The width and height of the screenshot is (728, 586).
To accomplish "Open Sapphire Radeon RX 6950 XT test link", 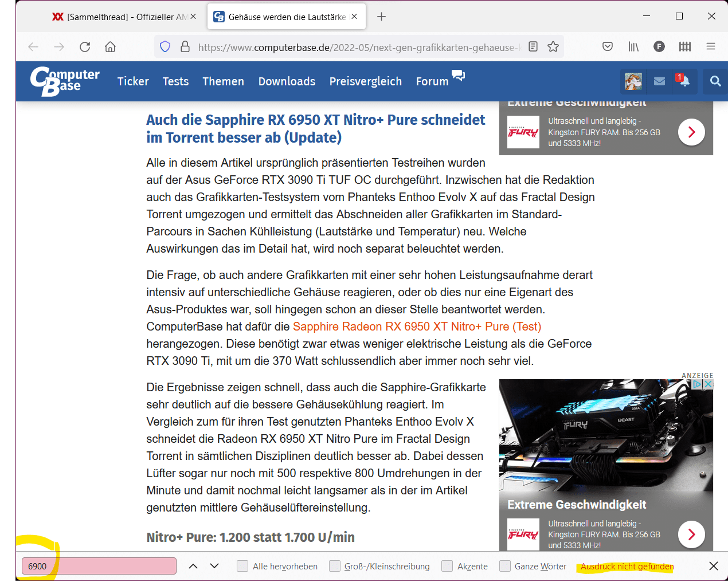I will coord(417,327).
